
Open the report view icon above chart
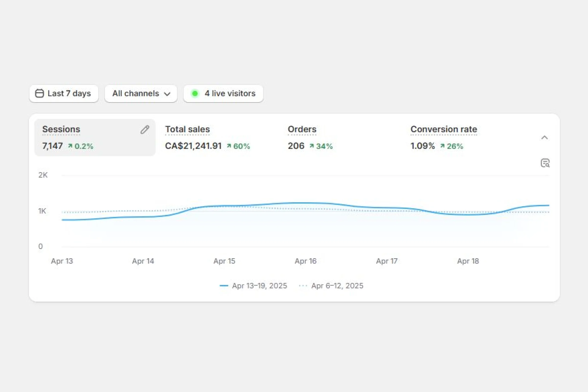pyautogui.click(x=545, y=163)
